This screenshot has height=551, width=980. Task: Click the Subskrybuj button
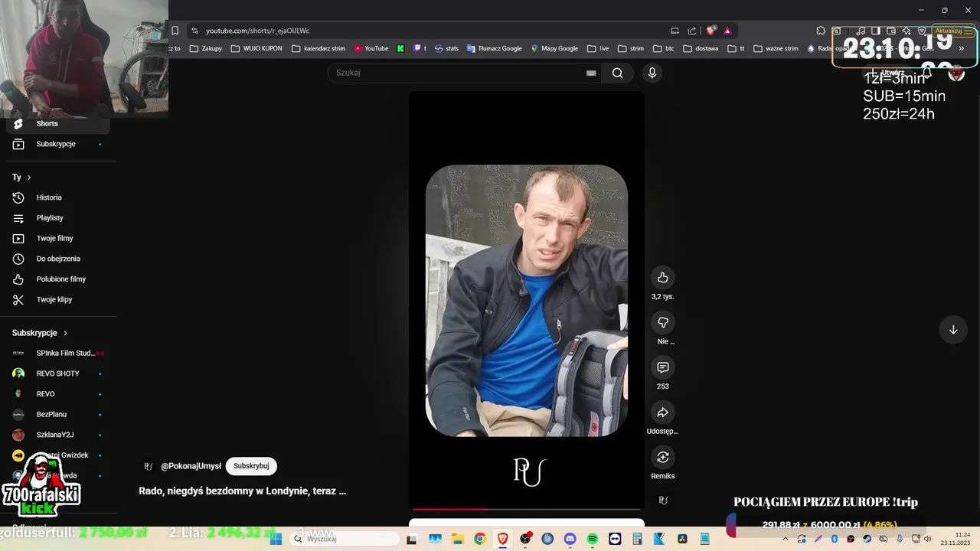point(251,466)
